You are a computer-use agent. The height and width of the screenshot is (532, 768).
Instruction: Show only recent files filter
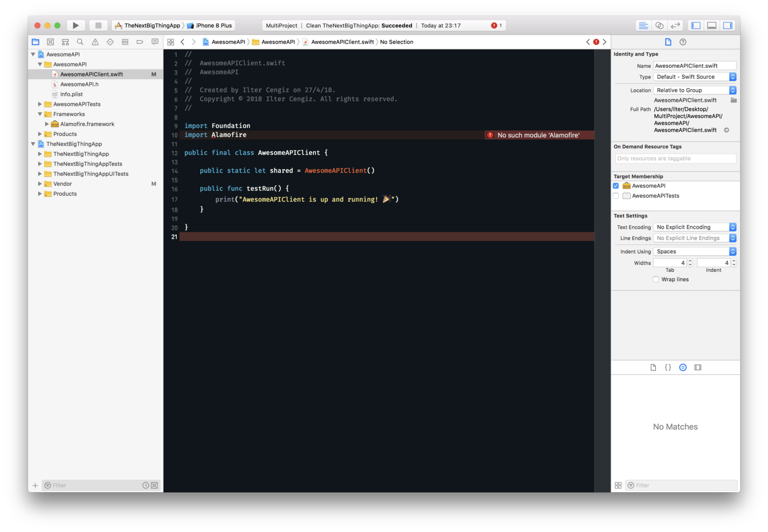coord(145,485)
